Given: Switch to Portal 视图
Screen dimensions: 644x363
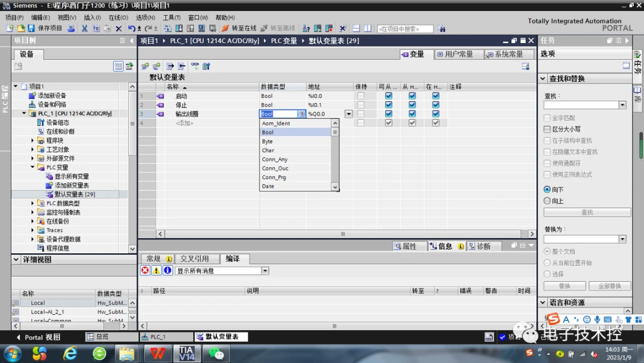Looking at the screenshot, I should pyautogui.click(x=38, y=337).
